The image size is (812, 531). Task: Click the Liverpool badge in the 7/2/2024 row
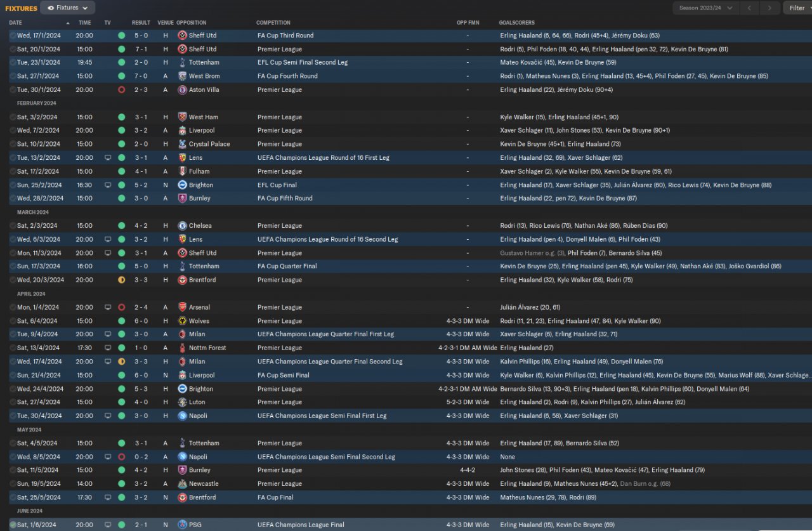tap(183, 130)
